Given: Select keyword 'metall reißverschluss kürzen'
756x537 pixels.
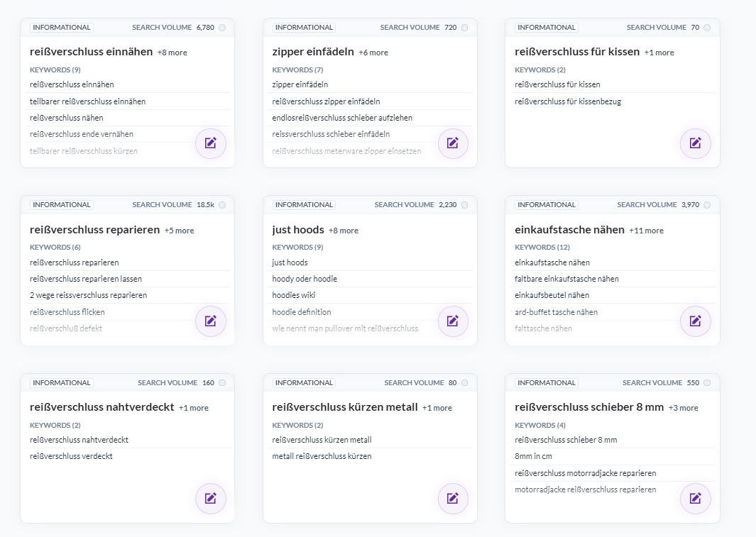Looking at the screenshot, I should (x=322, y=456).
